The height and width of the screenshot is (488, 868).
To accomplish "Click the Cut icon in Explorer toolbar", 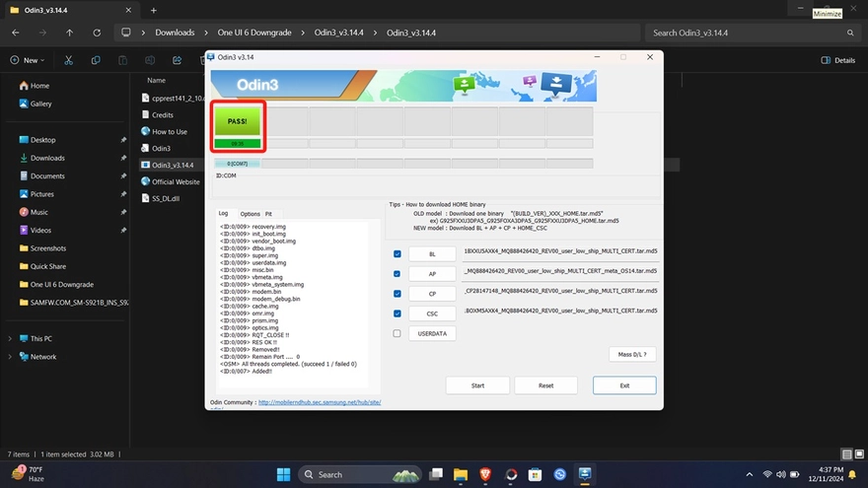I will 69,60.
